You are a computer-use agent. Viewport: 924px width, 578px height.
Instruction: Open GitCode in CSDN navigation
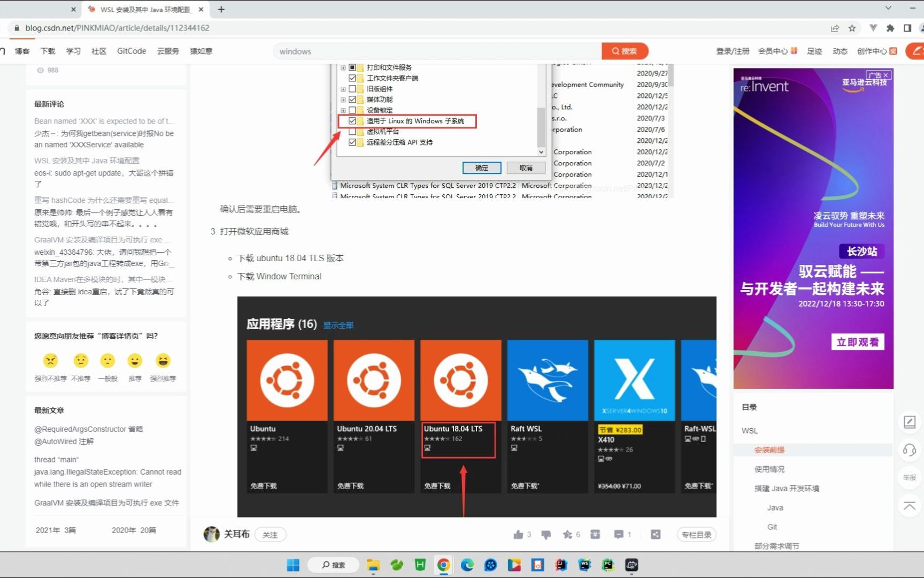132,51
